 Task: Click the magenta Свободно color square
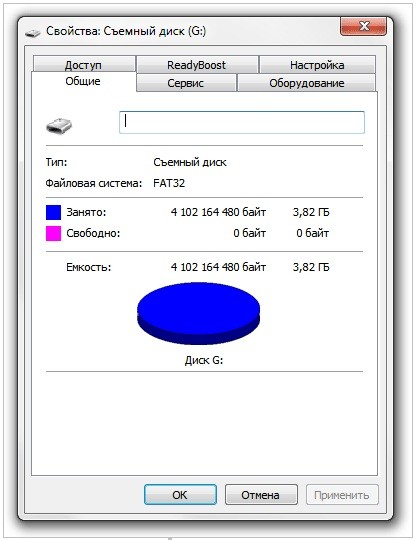53,233
